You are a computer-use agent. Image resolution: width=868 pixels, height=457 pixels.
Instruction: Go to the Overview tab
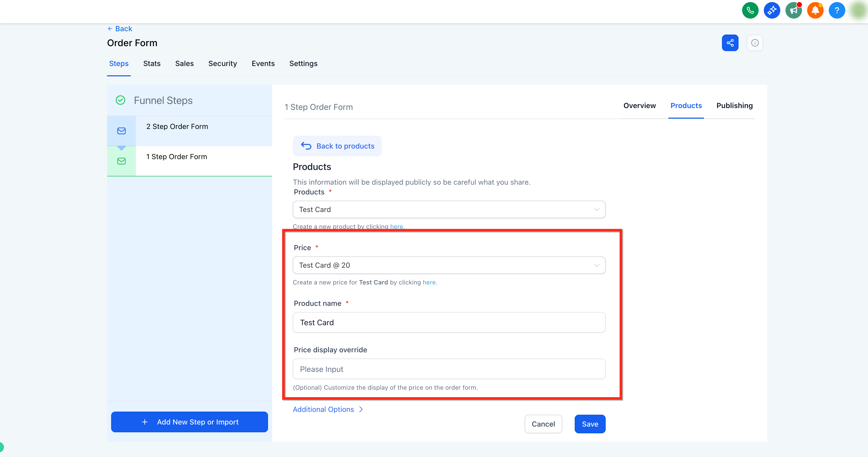point(639,106)
